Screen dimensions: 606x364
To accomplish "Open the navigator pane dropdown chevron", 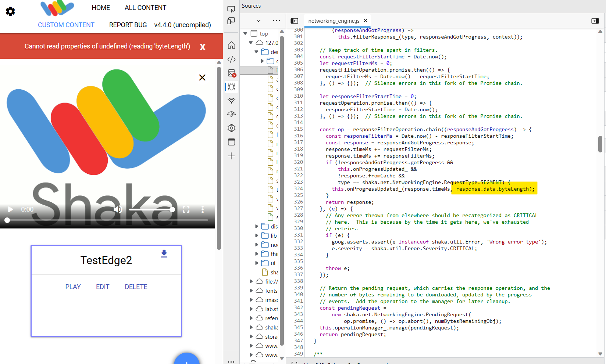I will pyautogui.click(x=259, y=21).
